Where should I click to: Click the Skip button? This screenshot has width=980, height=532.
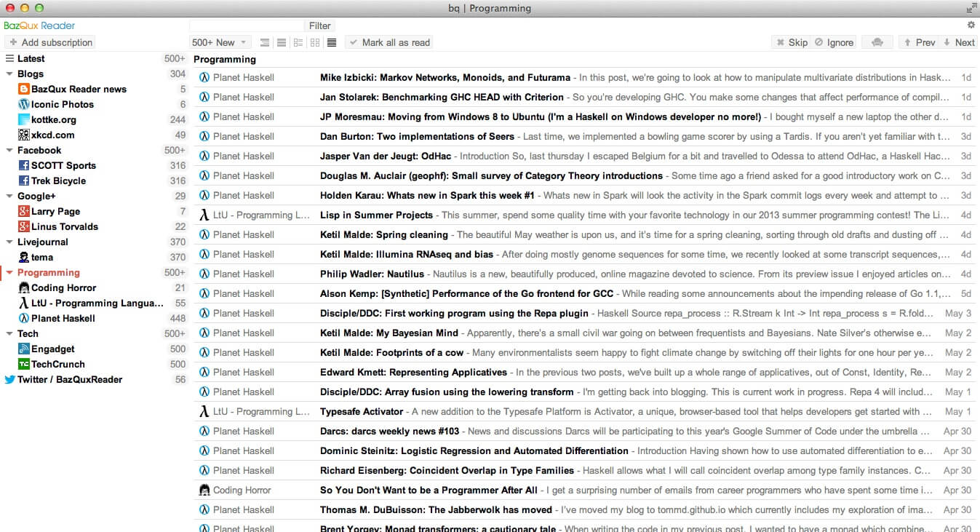[x=792, y=42]
